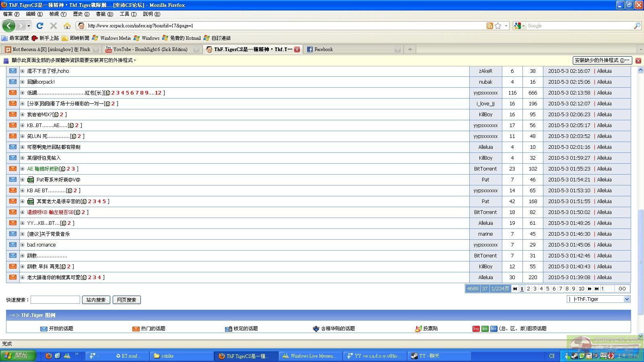Viewport: 644px width, 362px height.
Task: Click the Home icon in navigation toolbar
Action: (x=67, y=26)
